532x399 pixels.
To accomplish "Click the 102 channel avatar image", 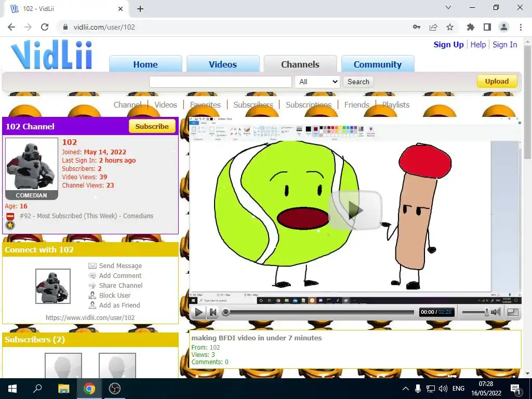I will tap(32, 164).
